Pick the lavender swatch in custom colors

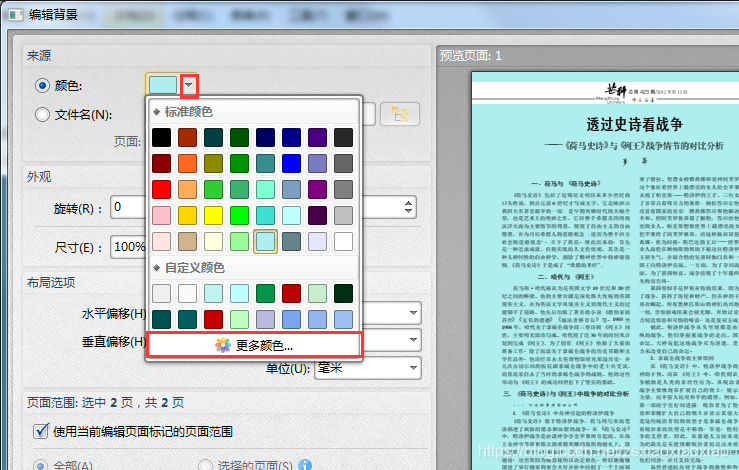265,319
